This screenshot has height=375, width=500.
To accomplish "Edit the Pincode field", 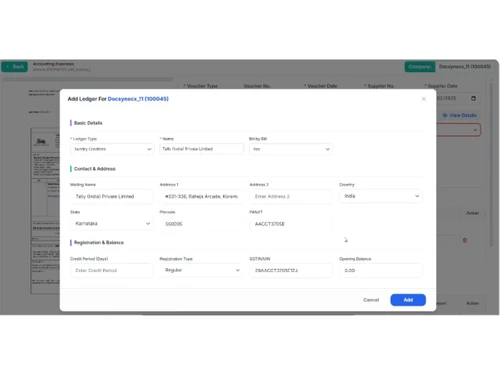I will coord(202,224).
